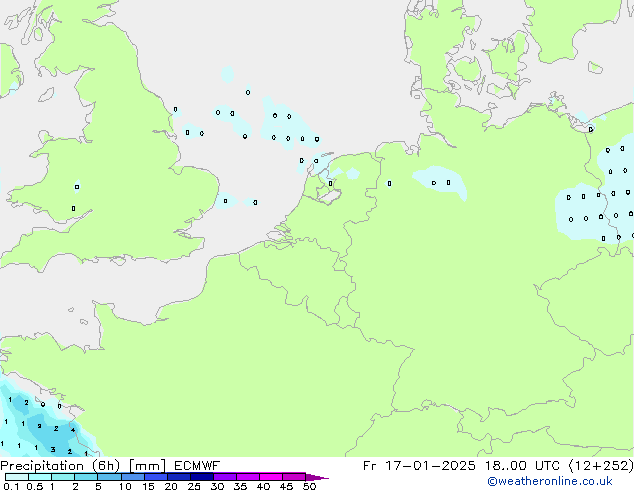
Task: Select the purple 30–35 mm legend swatch
Action: 228,477
